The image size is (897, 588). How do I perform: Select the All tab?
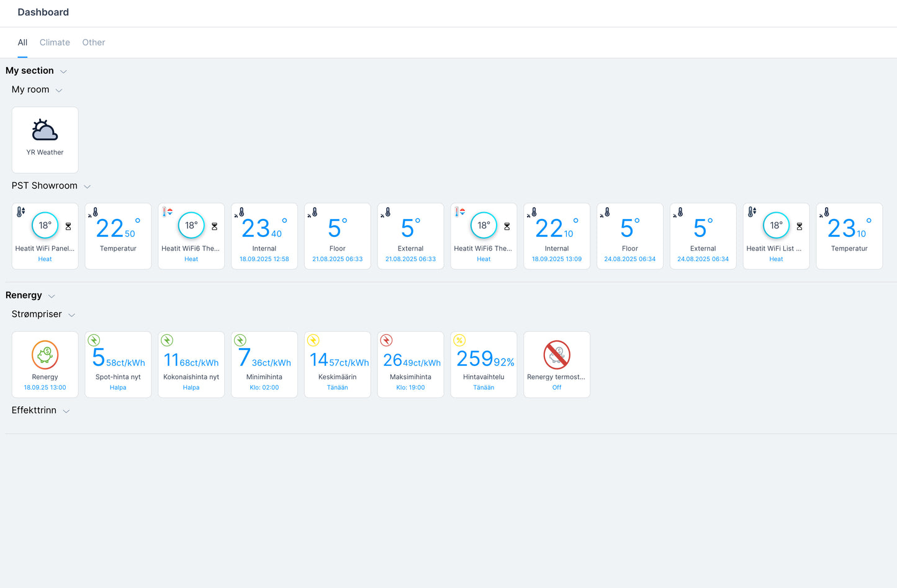click(x=22, y=43)
